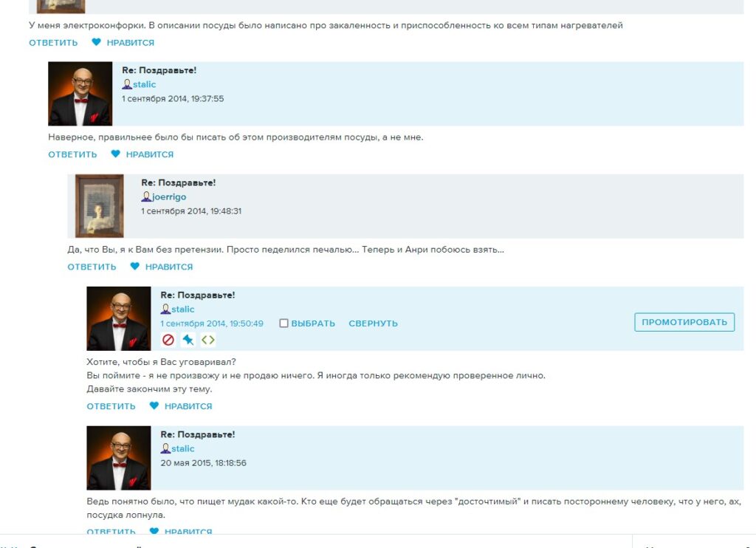Image resolution: width=756 pixels, height=548 pixels.
Task: Click user icon beside stalic at 19:37:55
Action: pos(127,84)
